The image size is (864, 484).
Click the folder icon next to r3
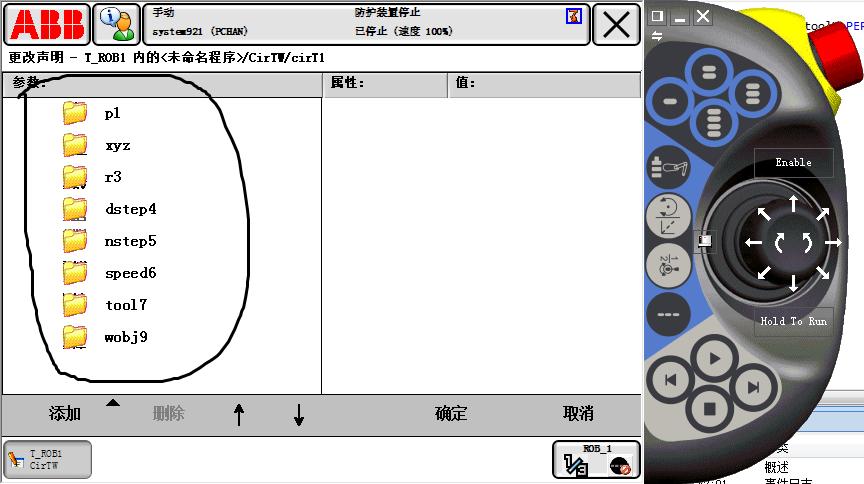click(x=74, y=177)
